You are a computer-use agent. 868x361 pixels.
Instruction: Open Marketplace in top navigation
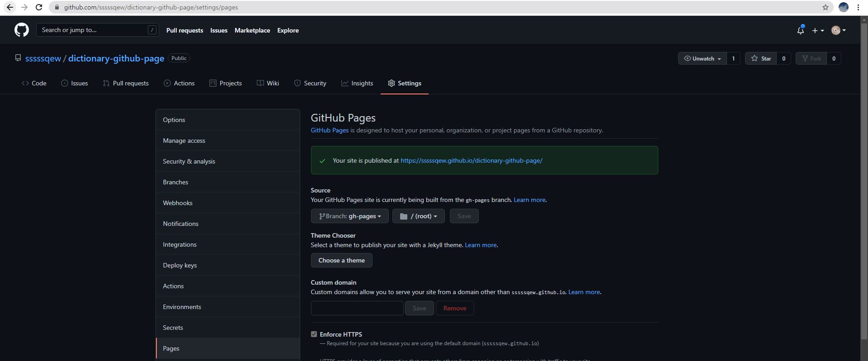point(252,30)
